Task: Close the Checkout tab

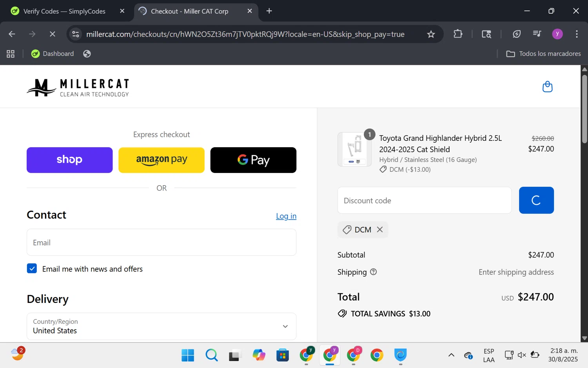Action: click(250, 11)
